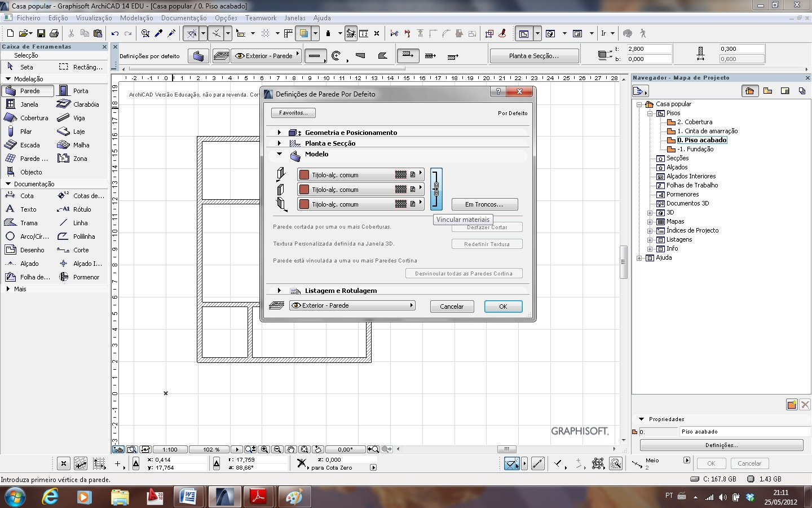
Task: Expand the Mais section in toolbox
Action: [8, 288]
